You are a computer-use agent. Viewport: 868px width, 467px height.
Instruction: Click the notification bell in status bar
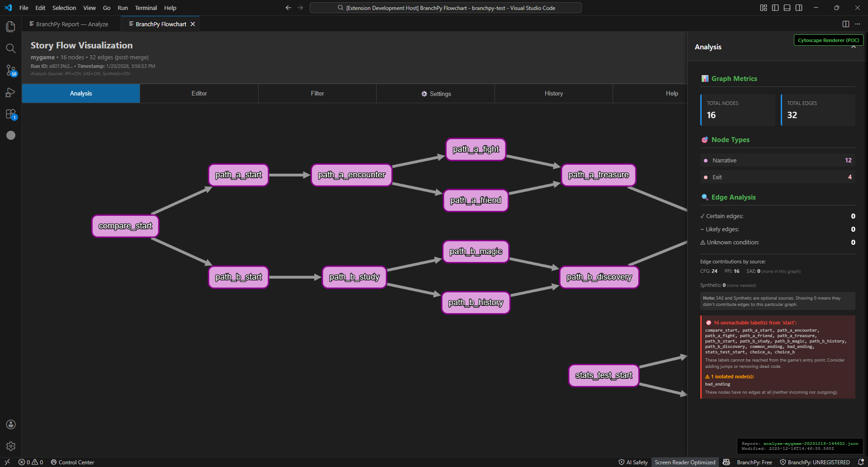point(861,462)
